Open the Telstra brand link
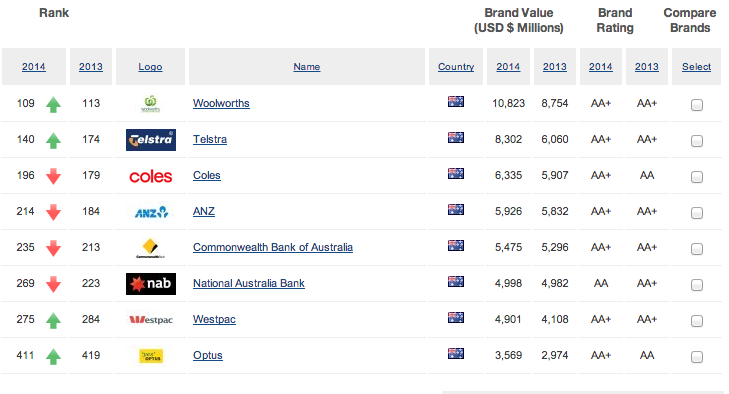 tap(210, 139)
